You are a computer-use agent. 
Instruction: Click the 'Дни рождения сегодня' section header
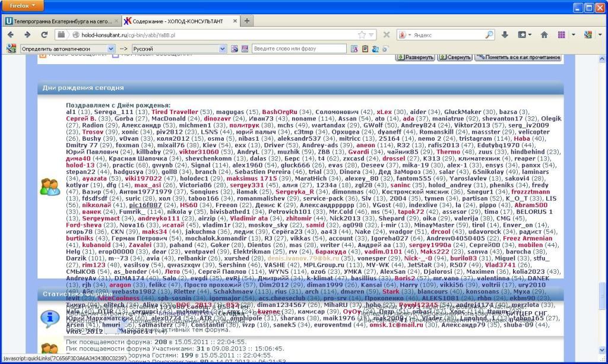point(300,88)
